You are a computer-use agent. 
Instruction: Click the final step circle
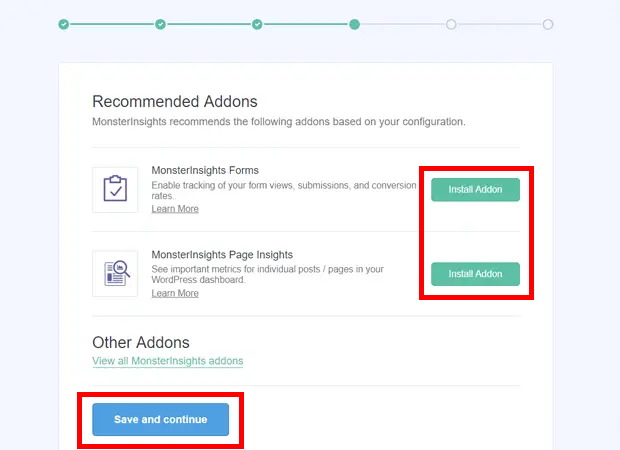click(548, 24)
